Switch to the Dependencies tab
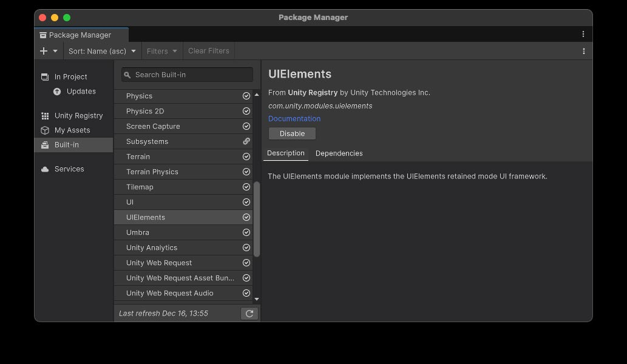 tap(339, 154)
